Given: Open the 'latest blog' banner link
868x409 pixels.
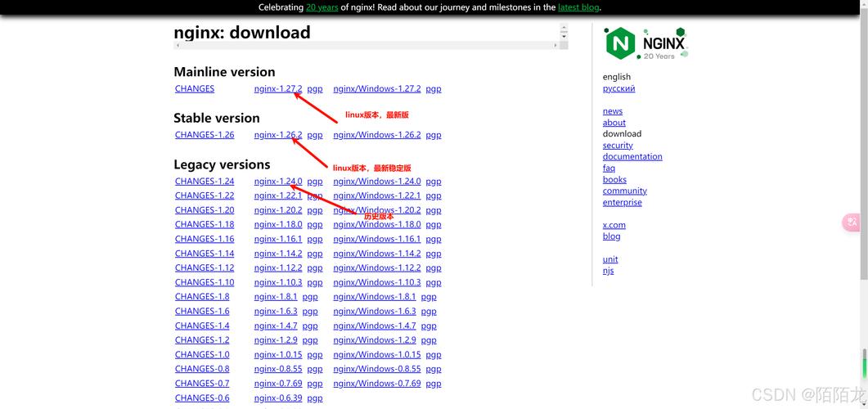Looking at the screenshot, I should (578, 7).
